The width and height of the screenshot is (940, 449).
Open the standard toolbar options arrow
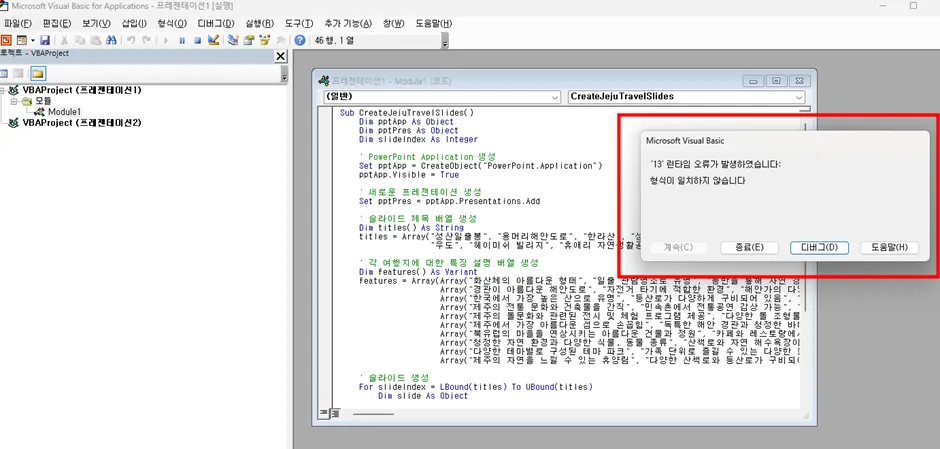[445, 43]
